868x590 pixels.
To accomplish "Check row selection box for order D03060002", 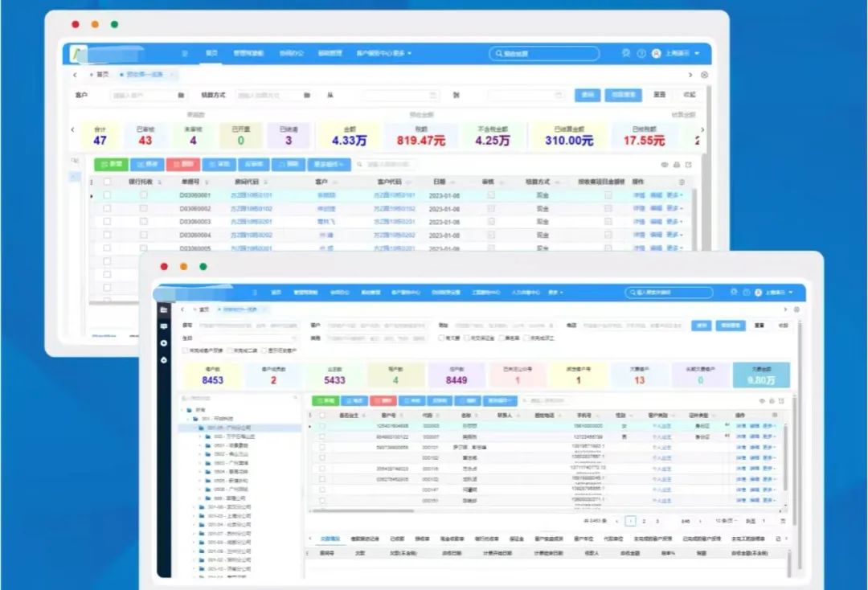I will [107, 208].
